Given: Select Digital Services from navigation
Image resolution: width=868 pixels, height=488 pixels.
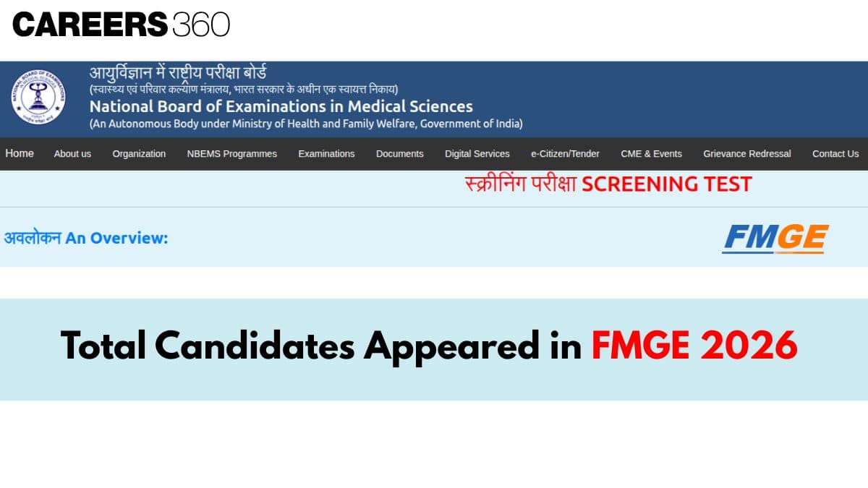Looking at the screenshot, I should click(477, 154).
